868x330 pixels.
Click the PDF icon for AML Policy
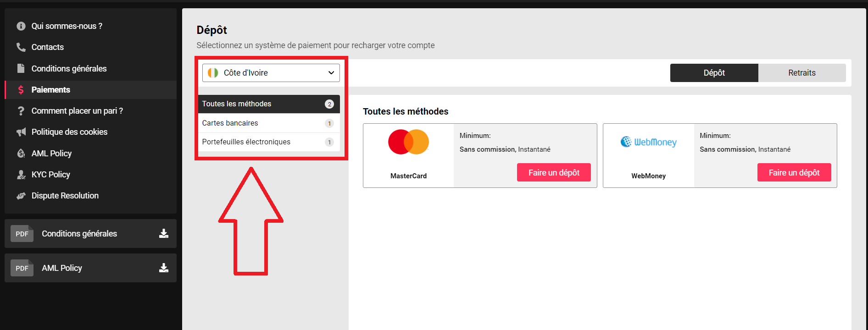click(22, 268)
